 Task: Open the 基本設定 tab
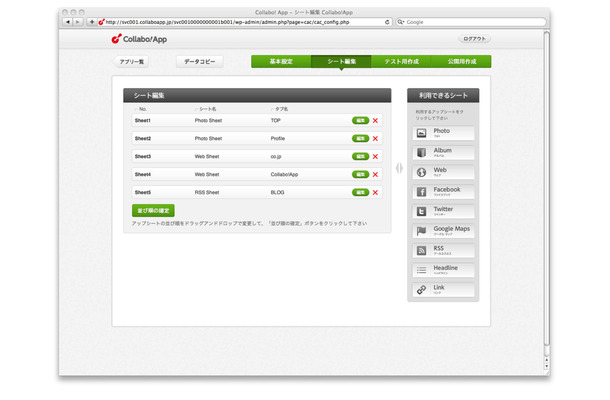[281, 61]
